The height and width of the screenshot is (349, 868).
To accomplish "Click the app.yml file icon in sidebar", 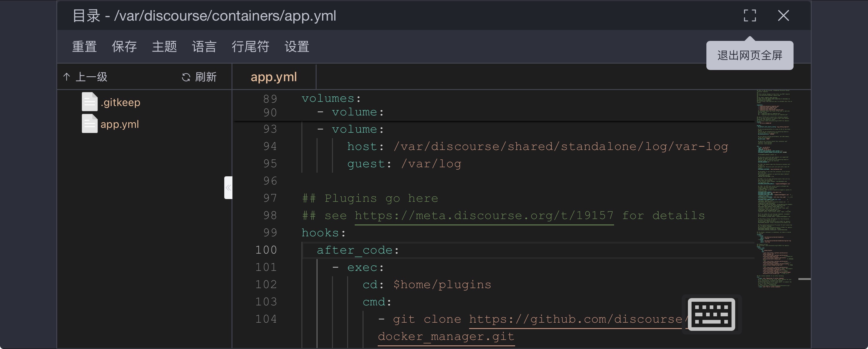I will [90, 124].
